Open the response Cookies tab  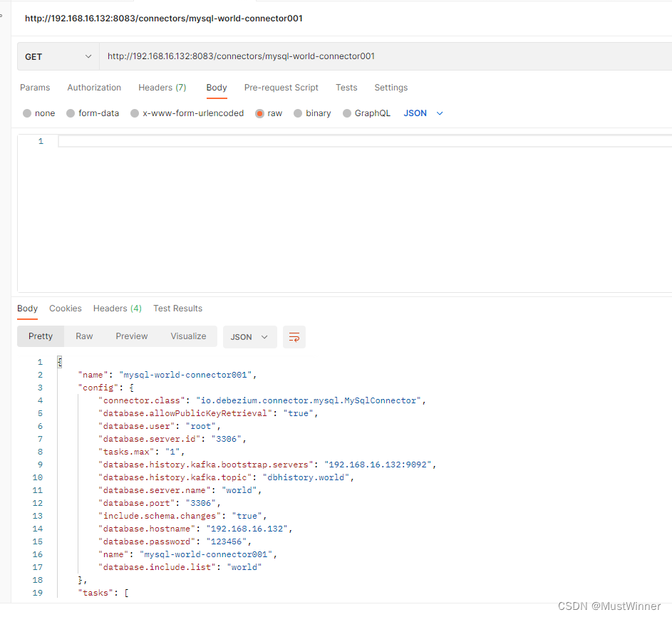click(65, 308)
